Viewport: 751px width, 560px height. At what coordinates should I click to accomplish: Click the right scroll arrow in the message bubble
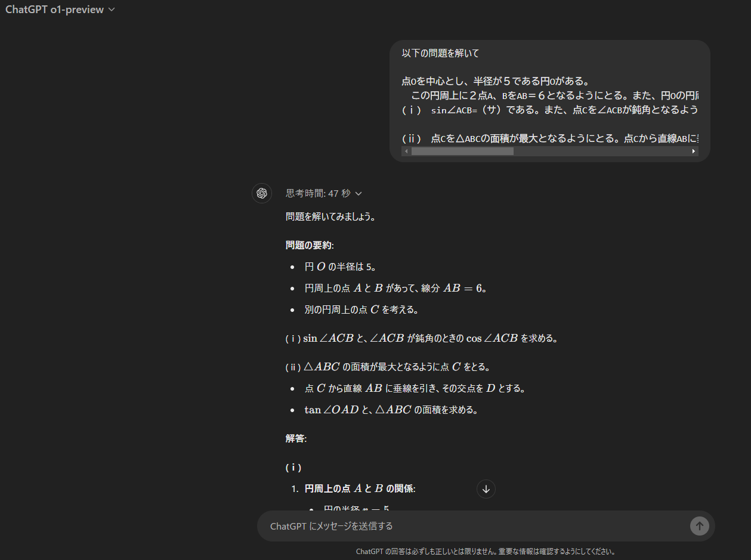tap(693, 151)
